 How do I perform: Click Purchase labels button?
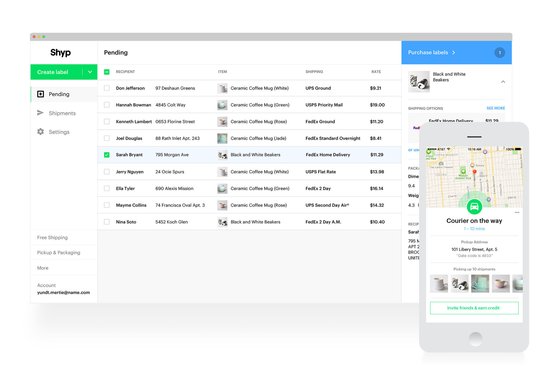[456, 52]
